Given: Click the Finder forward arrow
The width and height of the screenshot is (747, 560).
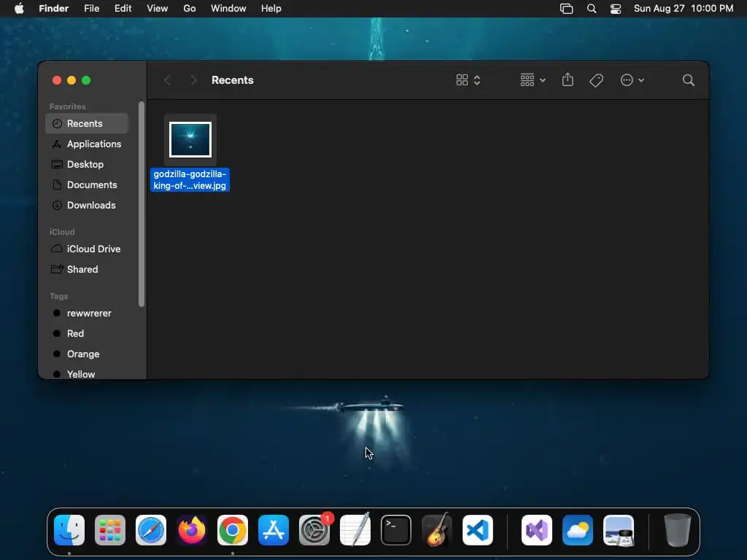Looking at the screenshot, I should (193, 80).
